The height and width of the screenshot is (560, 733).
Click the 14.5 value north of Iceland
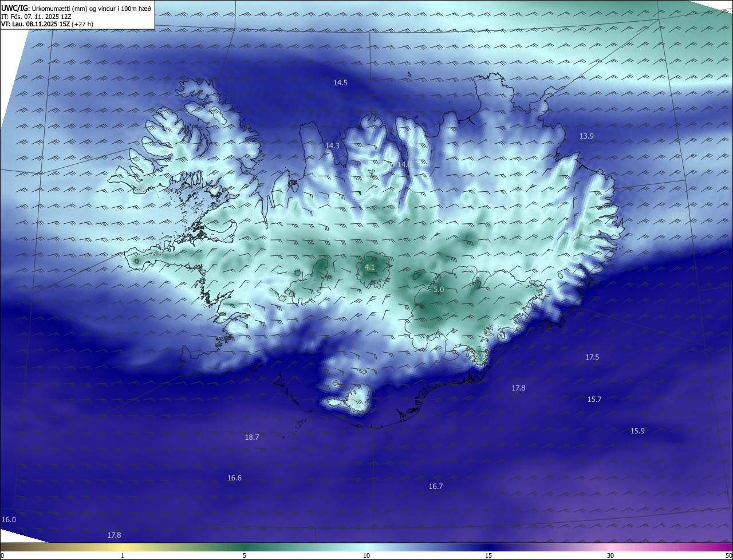[340, 83]
